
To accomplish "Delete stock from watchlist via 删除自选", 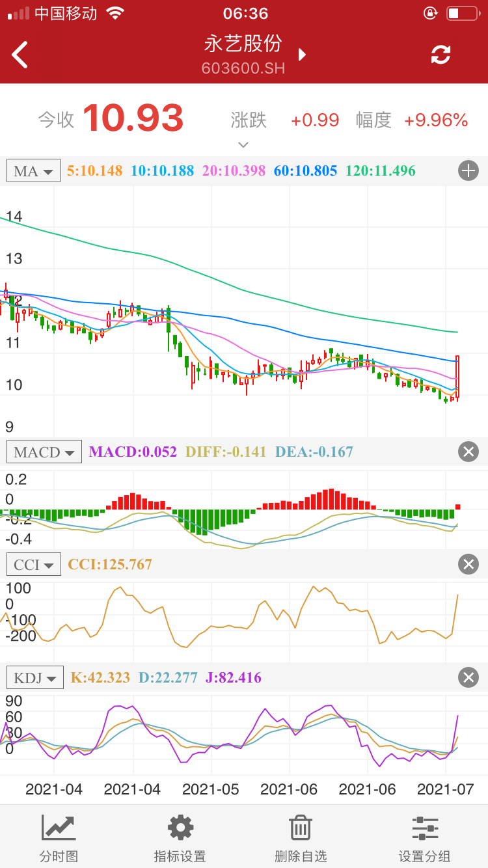I will (300, 838).
